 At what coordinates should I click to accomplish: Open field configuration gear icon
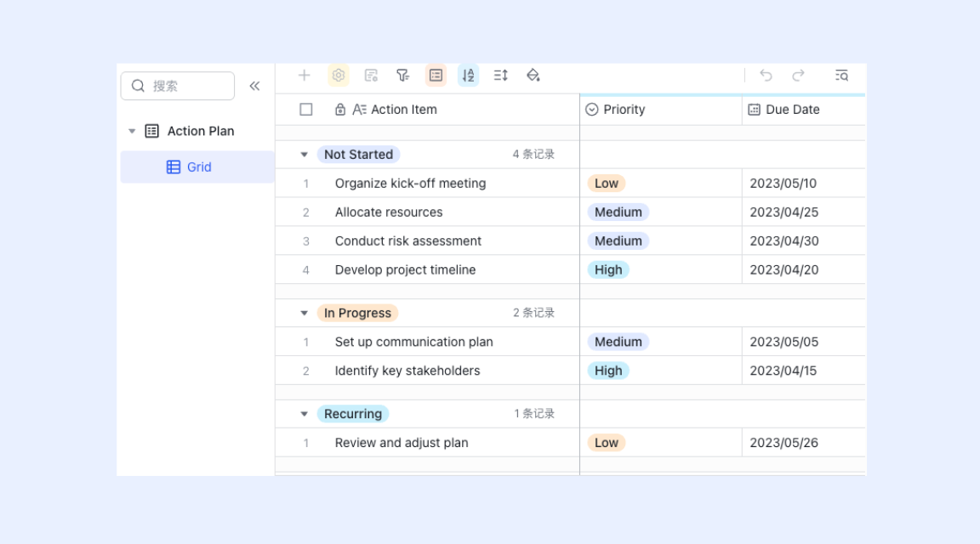coord(338,76)
